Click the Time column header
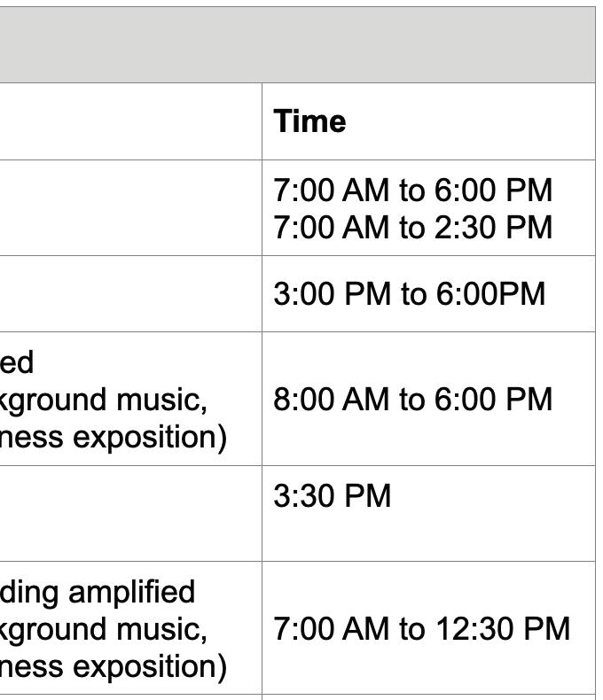 pos(309,121)
